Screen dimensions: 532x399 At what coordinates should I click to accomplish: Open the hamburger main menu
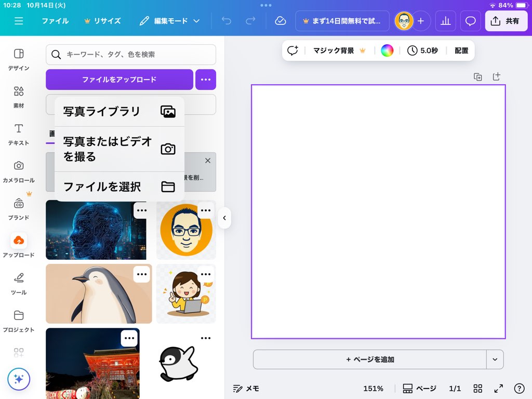pos(19,21)
